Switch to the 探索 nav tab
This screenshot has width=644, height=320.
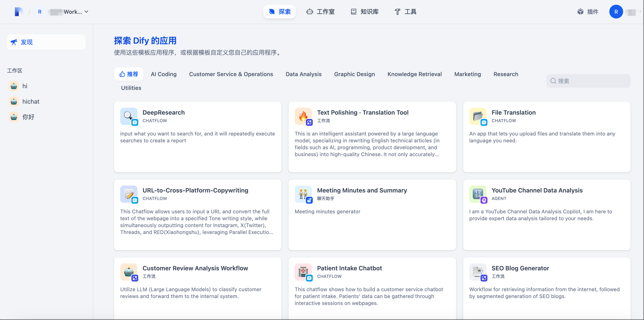(x=280, y=12)
